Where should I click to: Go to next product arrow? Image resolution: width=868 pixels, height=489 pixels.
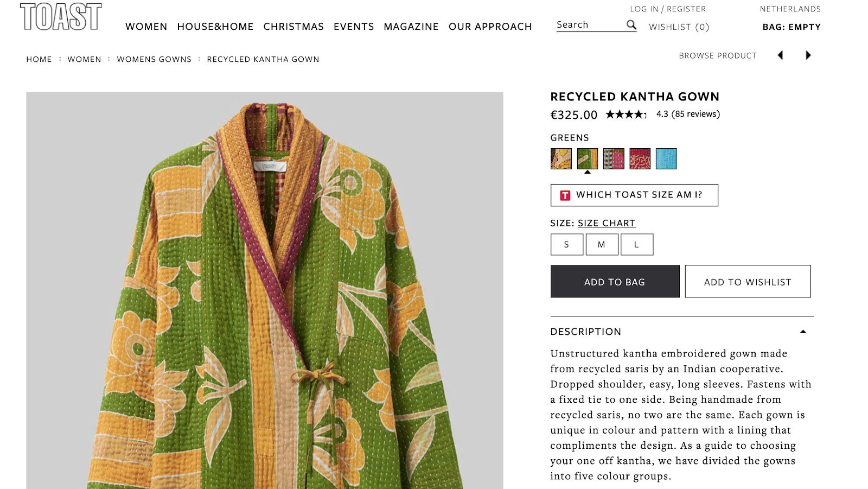point(808,55)
